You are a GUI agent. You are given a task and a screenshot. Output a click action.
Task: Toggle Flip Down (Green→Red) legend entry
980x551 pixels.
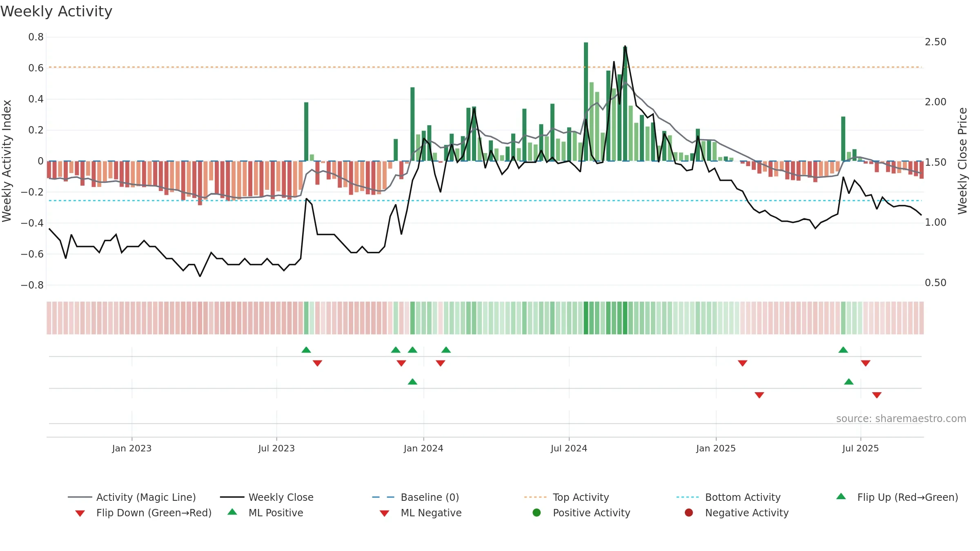143,513
